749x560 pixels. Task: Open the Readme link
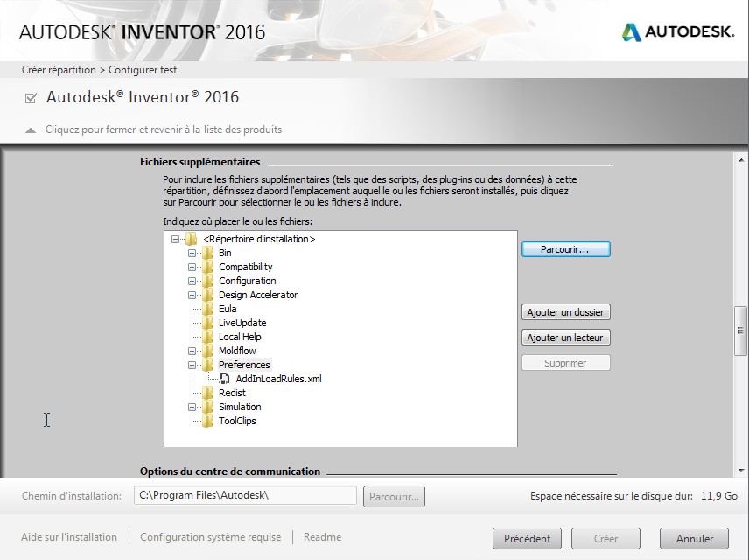[322, 537]
